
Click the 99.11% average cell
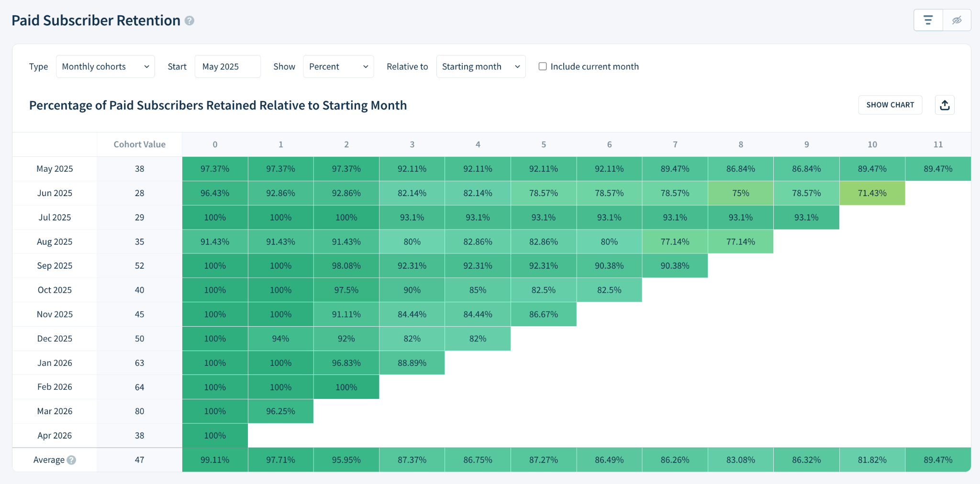215,460
